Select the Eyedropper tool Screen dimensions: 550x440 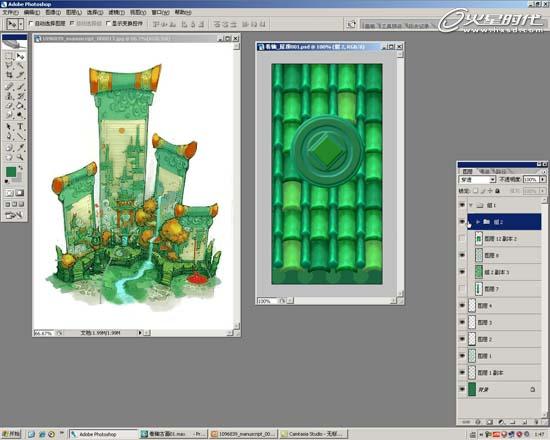[20, 148]
